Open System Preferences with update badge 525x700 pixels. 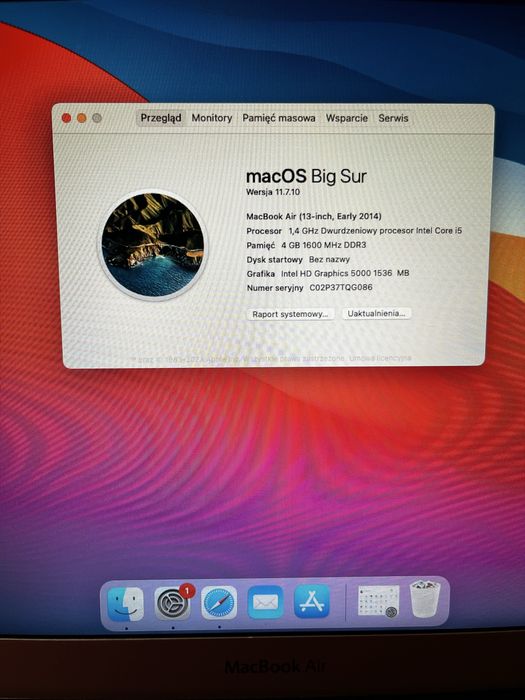173,603
